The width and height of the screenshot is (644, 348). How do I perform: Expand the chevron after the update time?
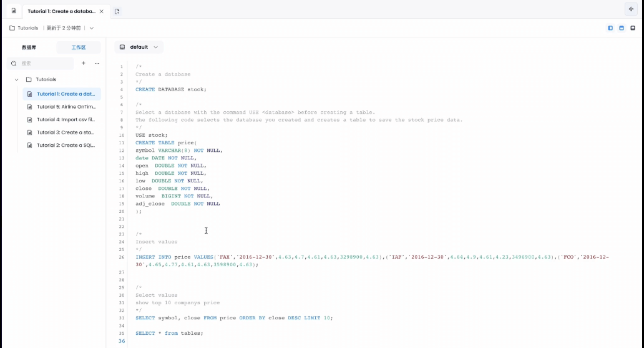point(92,28)
